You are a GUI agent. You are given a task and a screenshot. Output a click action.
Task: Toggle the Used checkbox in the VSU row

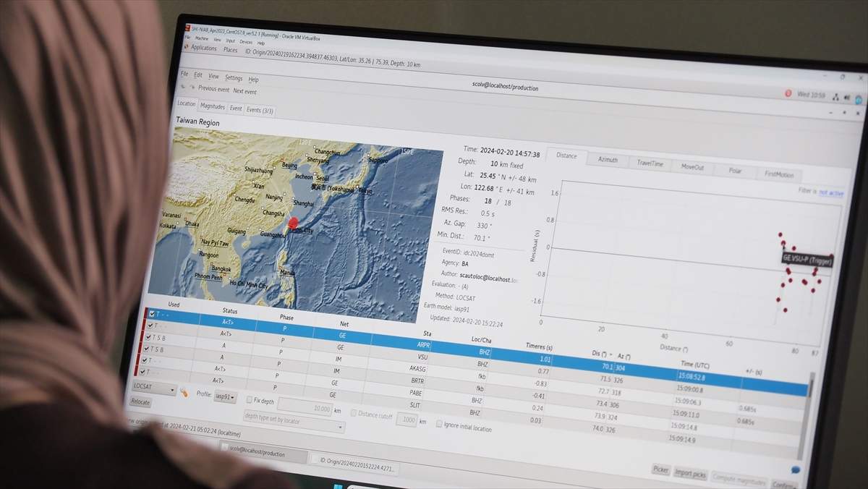point(150,326)
